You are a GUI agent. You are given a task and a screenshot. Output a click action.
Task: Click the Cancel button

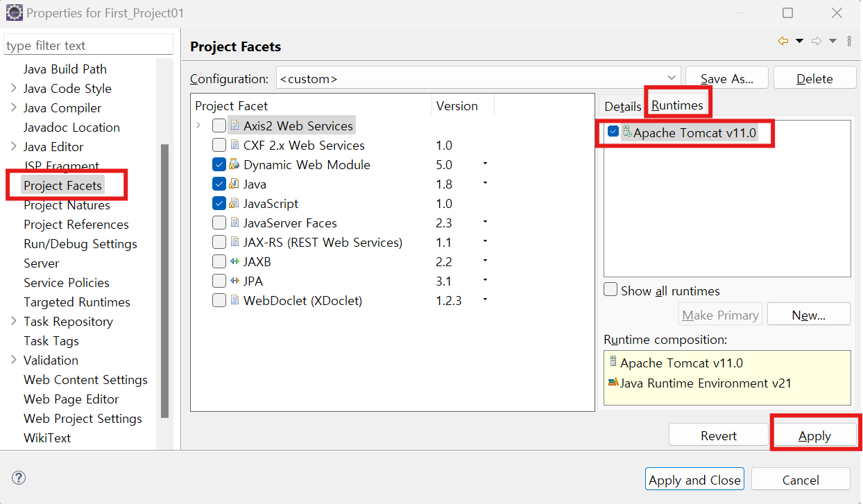point(801,480)
